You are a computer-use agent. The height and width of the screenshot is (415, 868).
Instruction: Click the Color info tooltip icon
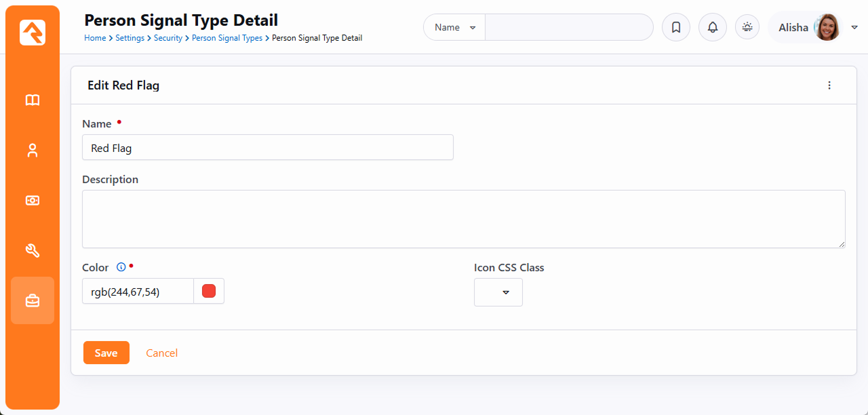pos(121,267)
